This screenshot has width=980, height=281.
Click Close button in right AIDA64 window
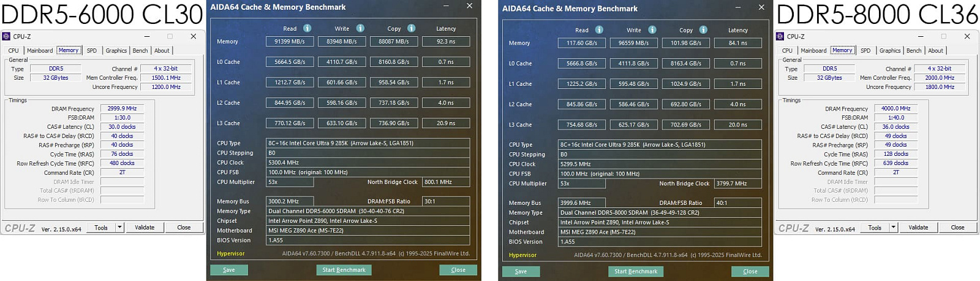750,271
